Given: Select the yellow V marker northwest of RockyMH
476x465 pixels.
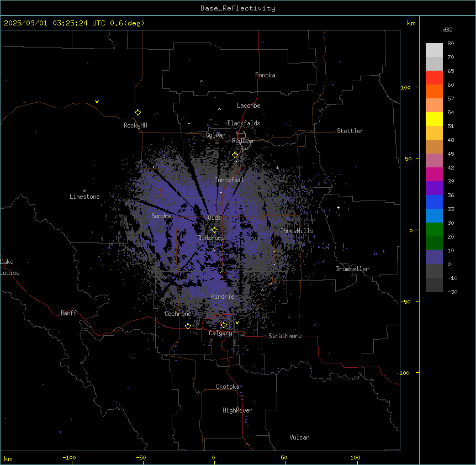Looking at the screenshot, I should [x=97, y=102].
